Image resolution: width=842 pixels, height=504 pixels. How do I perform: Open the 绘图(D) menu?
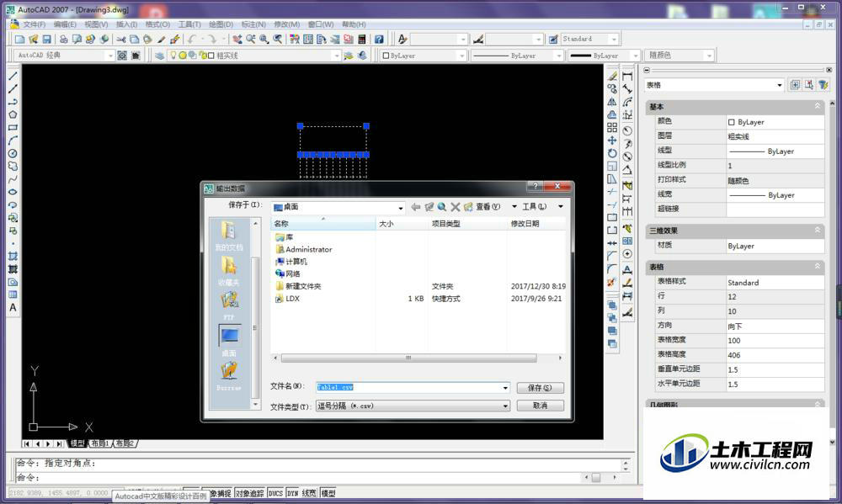[221, 24]
